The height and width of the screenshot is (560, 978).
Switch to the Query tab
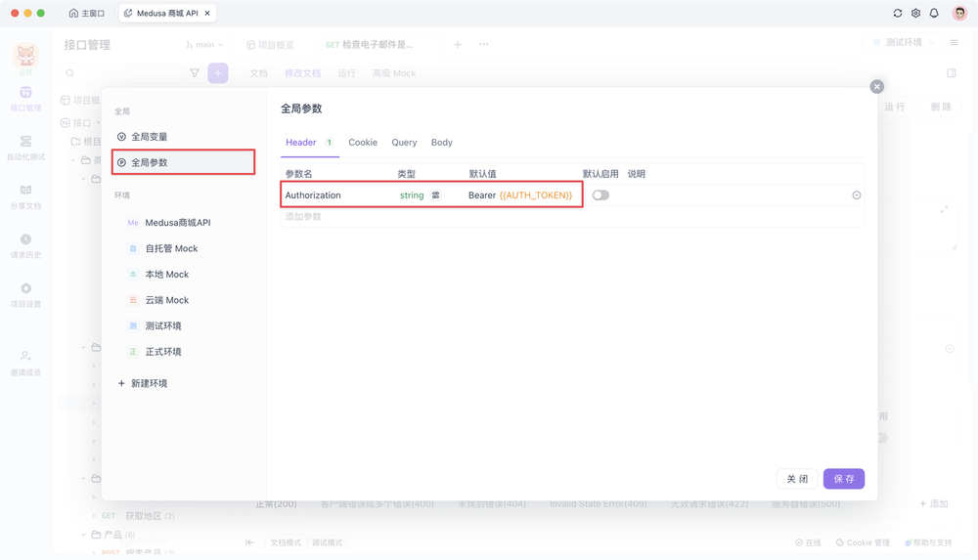pos(404,143)
